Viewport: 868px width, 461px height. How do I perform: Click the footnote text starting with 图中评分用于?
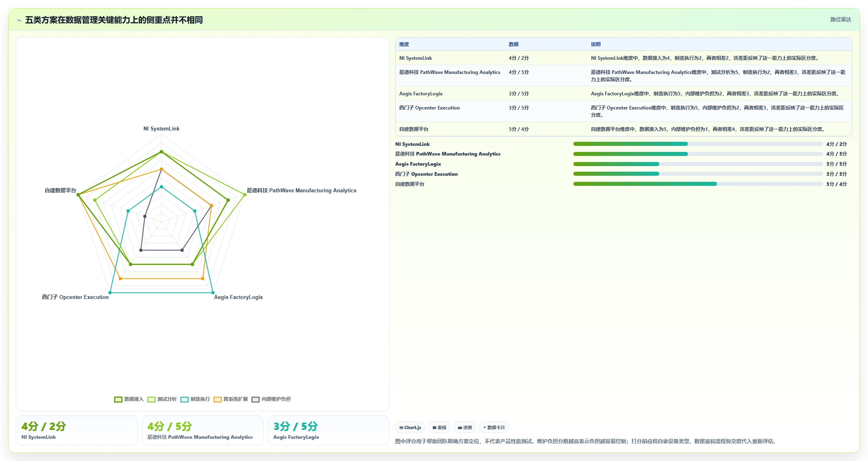coord(586,441)
